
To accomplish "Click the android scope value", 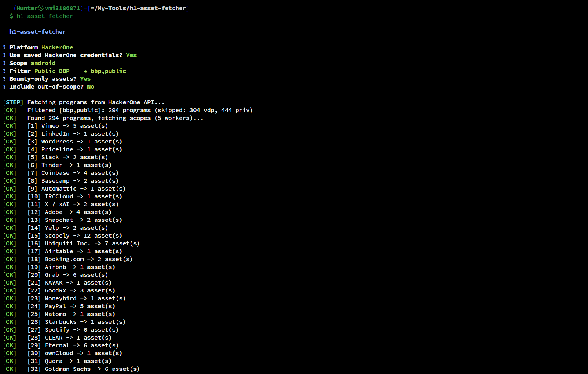I will pos(43,63).
